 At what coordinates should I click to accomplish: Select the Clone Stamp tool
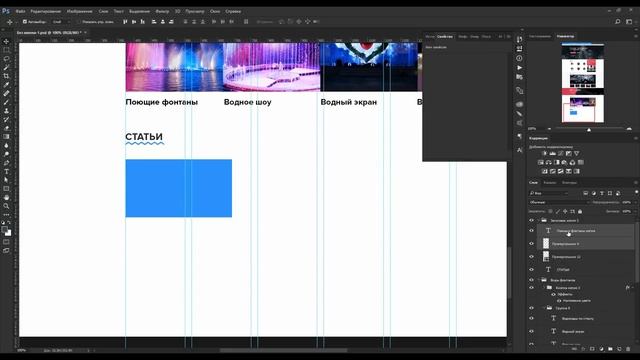(6, 111)
